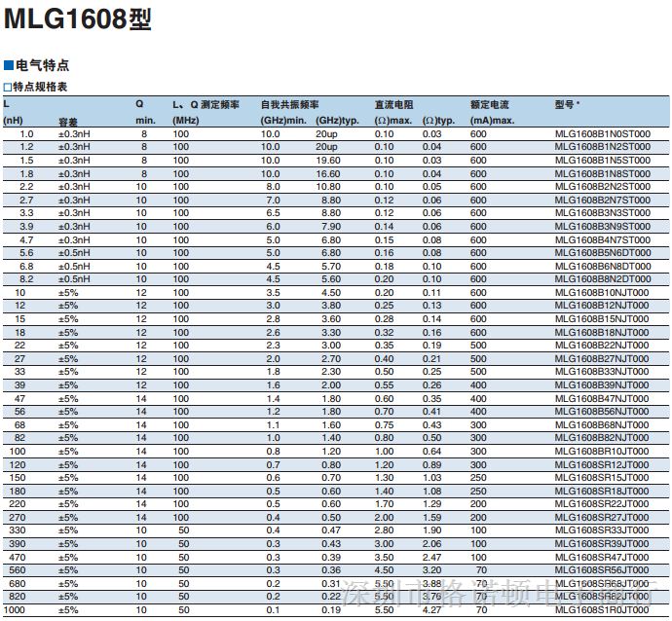Select part number MLG1608B39NJT000

(x=602, y=385)
